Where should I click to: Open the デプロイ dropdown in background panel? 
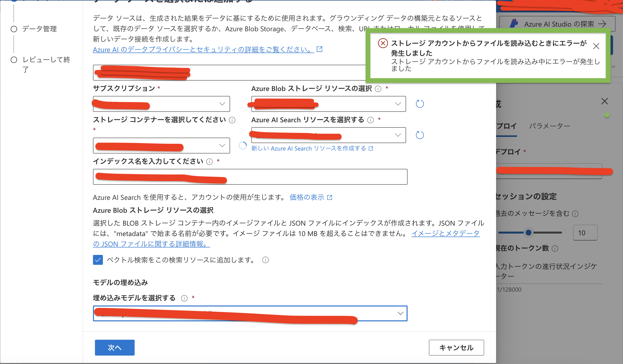click(549, 171)
